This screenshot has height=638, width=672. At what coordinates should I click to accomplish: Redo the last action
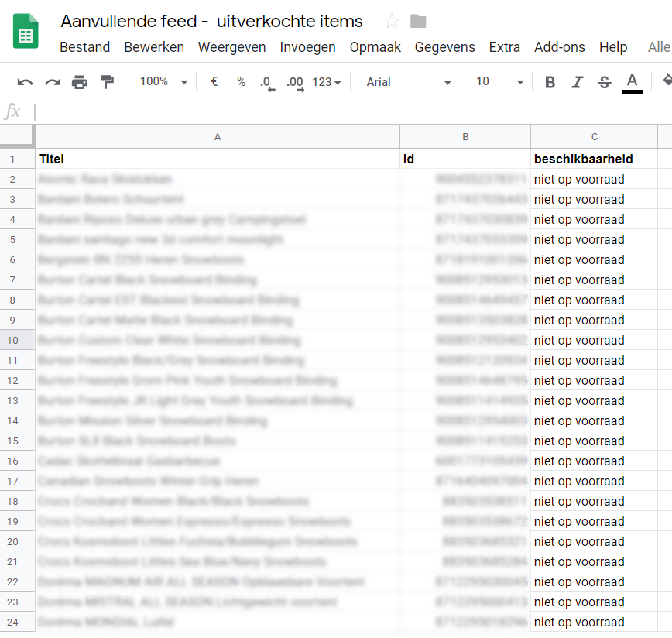click(53, 82)
